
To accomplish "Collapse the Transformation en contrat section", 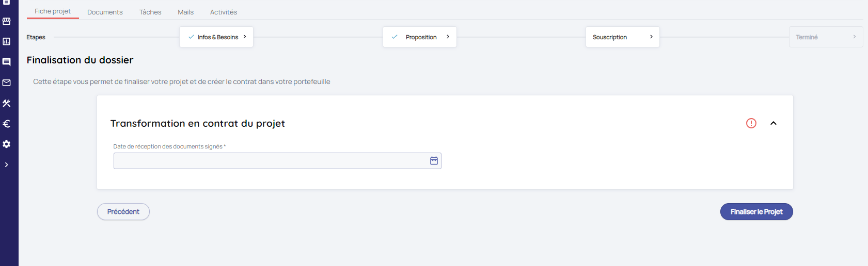I will pos(773,123).
